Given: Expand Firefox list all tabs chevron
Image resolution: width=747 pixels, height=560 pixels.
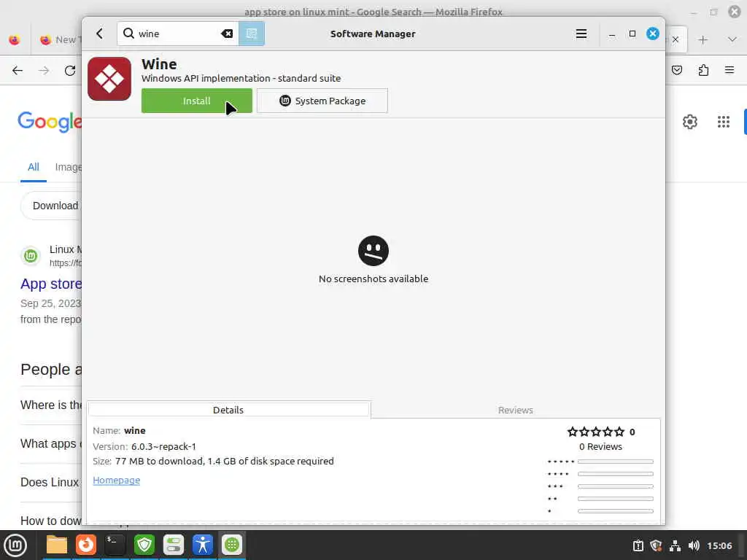Looking at the screenshot, I should [x=732, y=39].
